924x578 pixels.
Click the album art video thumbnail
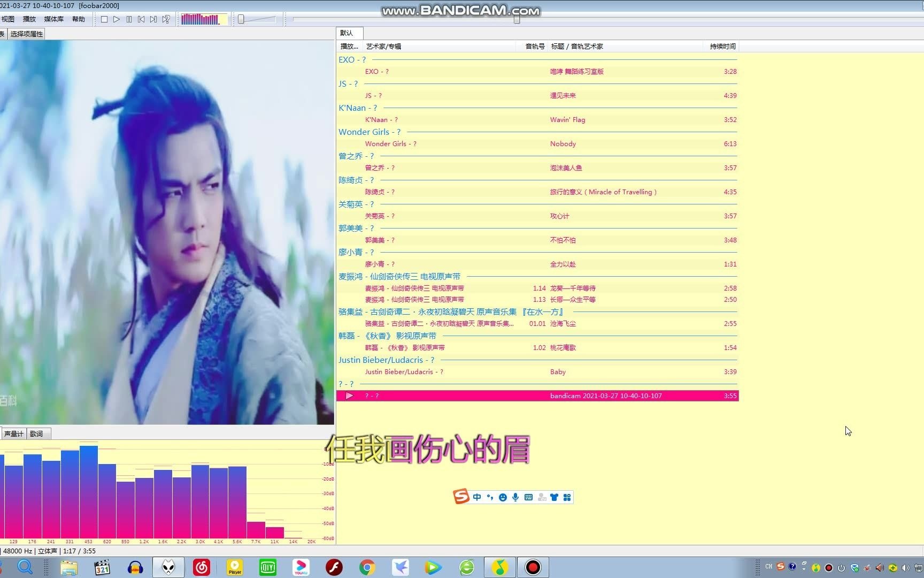point(167,232)
